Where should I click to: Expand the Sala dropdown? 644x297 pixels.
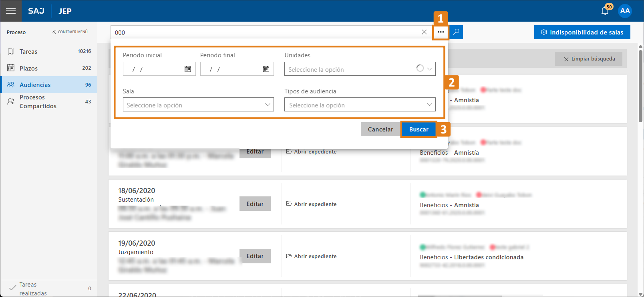(x=268, y=105)
